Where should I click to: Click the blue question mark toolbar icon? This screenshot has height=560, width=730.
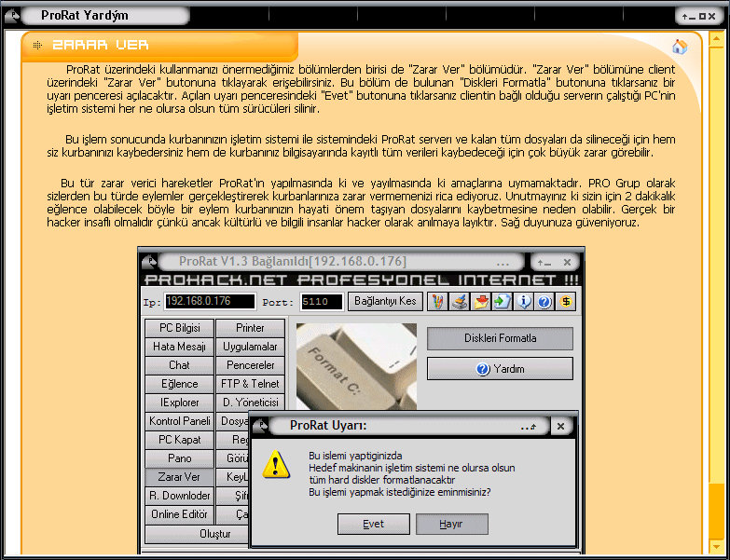coord(544,301)
